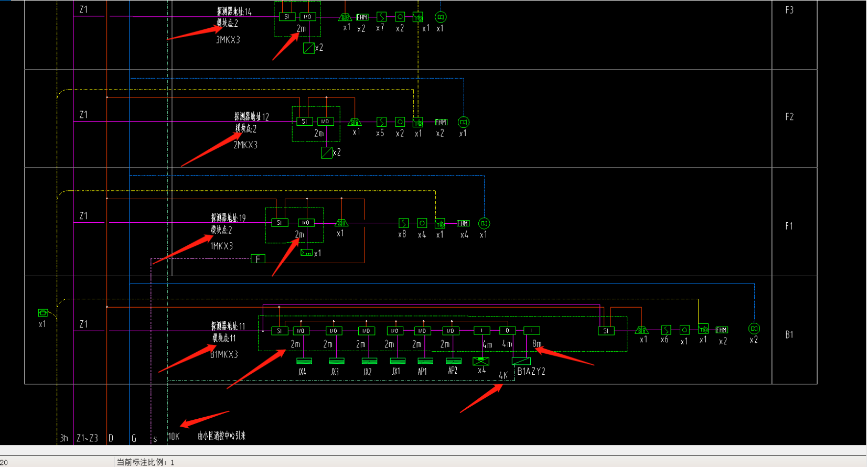The image size is (868, 467).
Task: Click the G riser label at bottom
Action: [x=134, y=438]
